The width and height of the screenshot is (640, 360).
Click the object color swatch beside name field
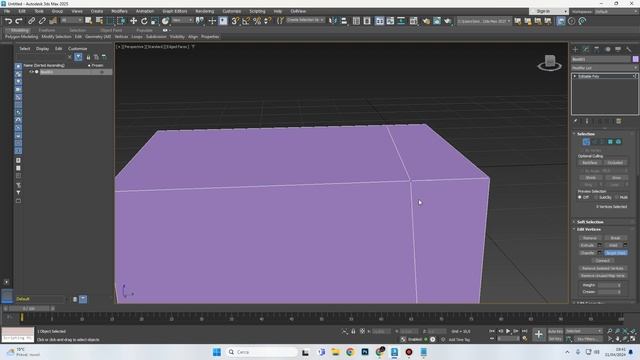[635, 60]
